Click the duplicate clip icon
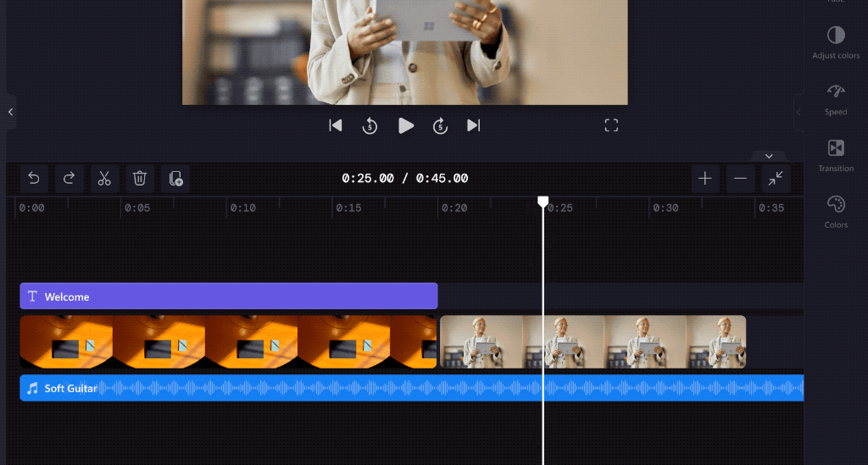 click(x=175, y=178)
